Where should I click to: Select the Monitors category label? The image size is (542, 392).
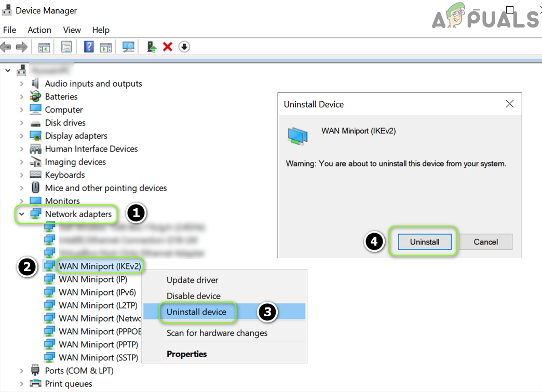point(62,201)
